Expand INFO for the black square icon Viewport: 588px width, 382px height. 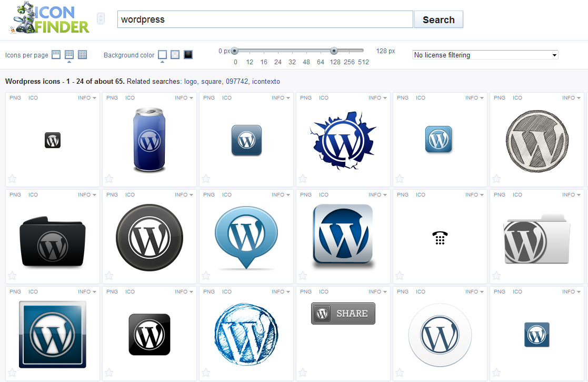87,97
